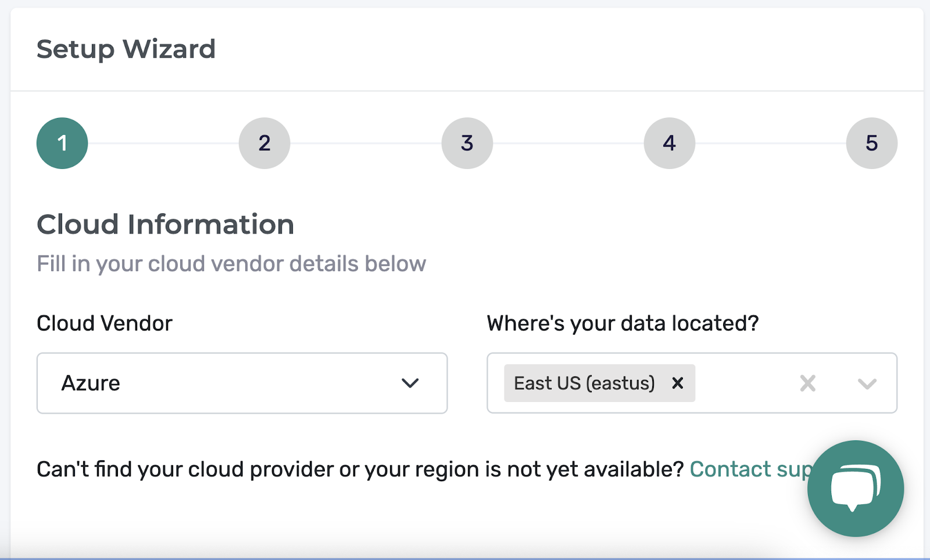Screen dimensions: 930x560
Task: Navigate to wizard step 4
Action: coord(669,143)
